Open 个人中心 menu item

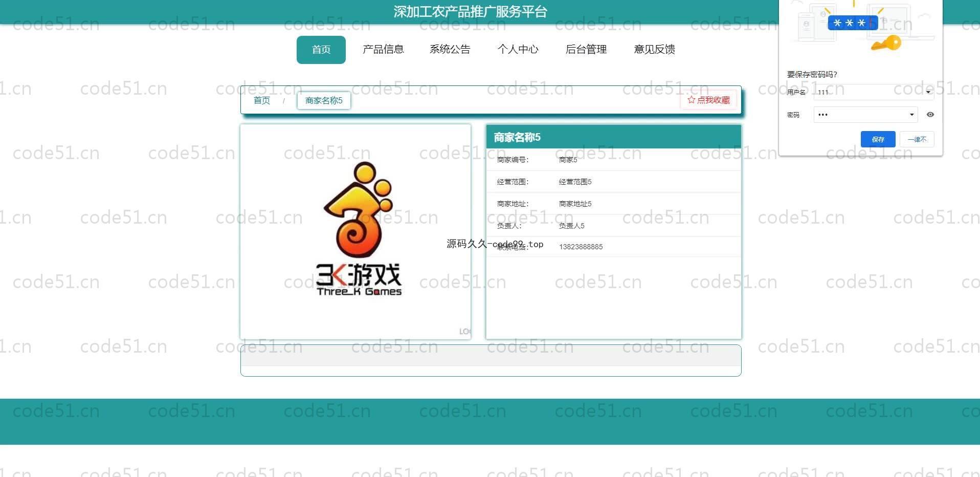point(518,49)
